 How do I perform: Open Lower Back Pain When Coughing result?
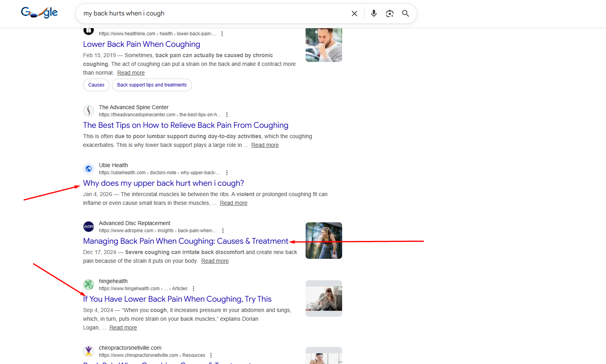141,44
